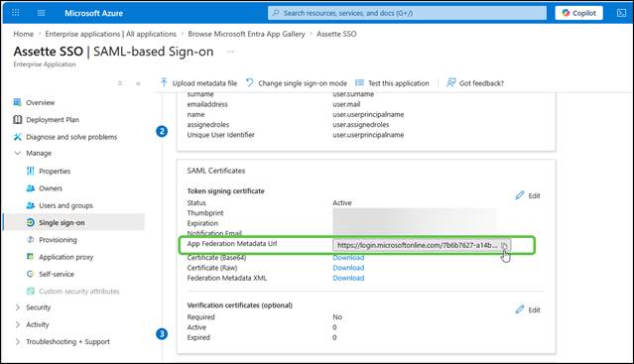Click the user.assignedroles value
The height and width of the screenshot is (364, 634).
tap(361, 125)
